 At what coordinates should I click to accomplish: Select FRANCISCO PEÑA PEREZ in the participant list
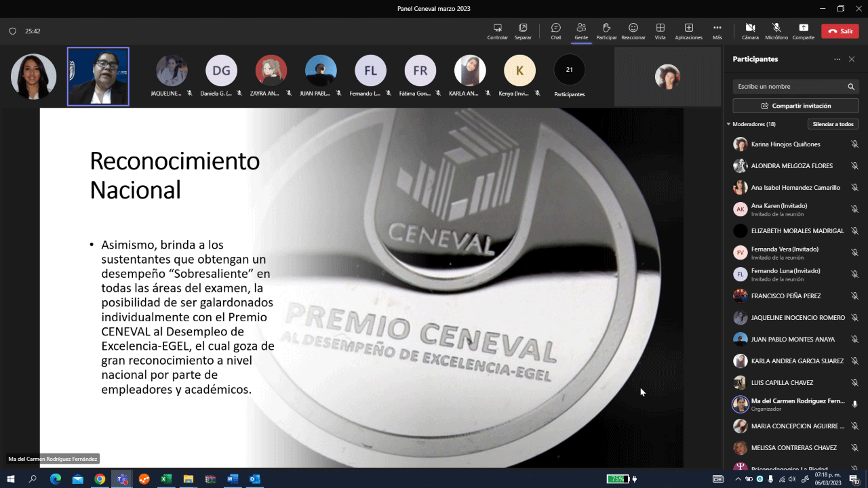click(x=795, y=296)
